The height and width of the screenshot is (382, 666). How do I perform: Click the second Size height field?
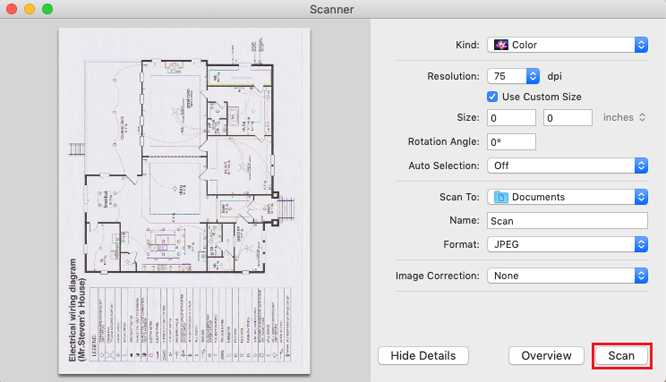point(568,118)
